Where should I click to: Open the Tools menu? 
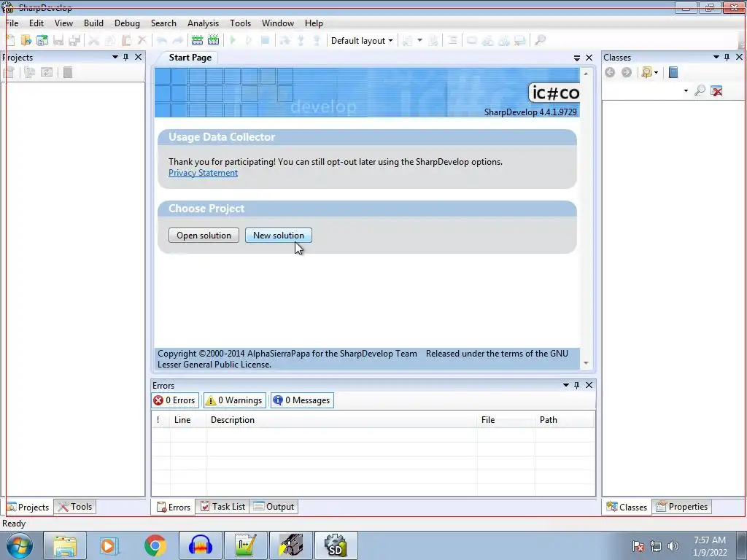[x=240, y=23]
